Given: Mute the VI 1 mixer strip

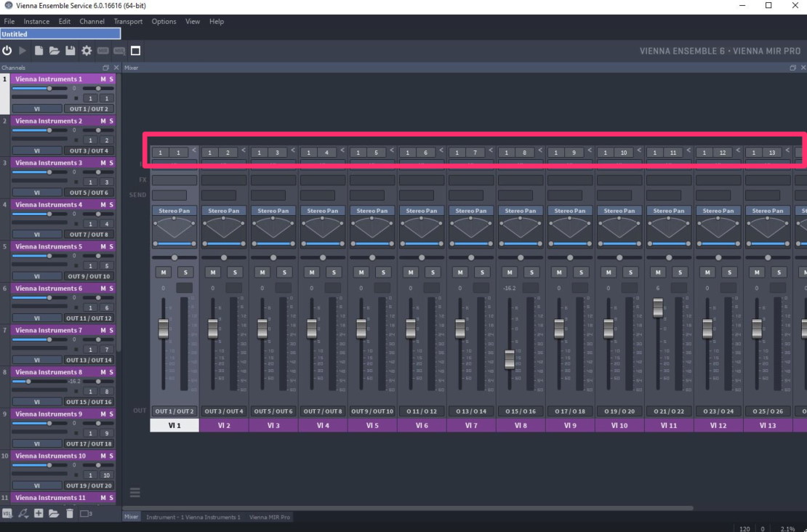Looking at the screenshot, I should [163, 272].
